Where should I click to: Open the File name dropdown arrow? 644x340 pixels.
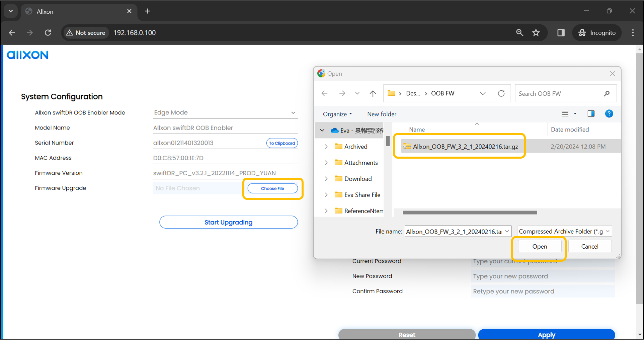(x=507, y=231)
